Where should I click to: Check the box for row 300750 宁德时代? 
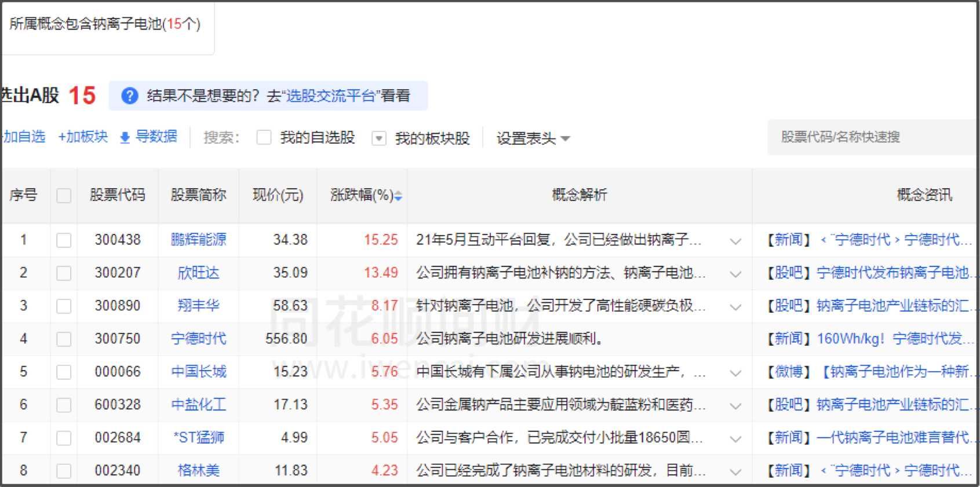[x=64, y=339]
